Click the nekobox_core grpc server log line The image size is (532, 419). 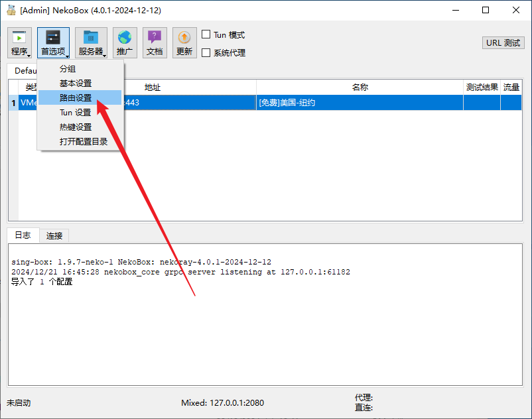pos(180,272)
